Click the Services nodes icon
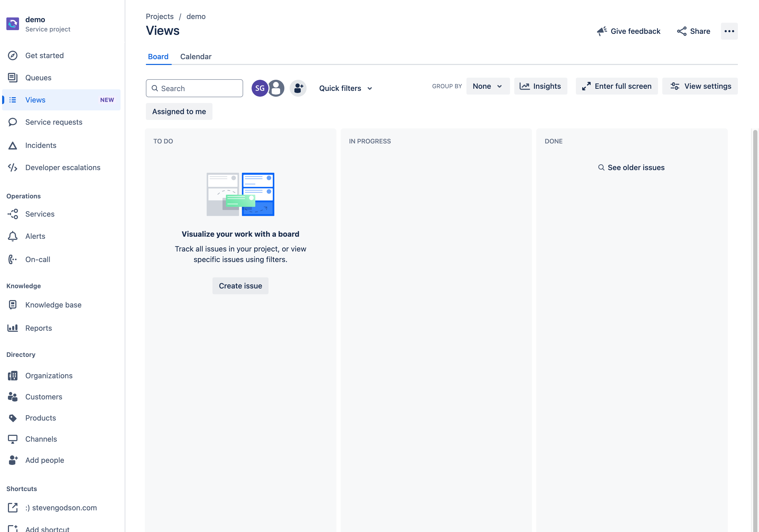759x532 pixels. (13, 214)
